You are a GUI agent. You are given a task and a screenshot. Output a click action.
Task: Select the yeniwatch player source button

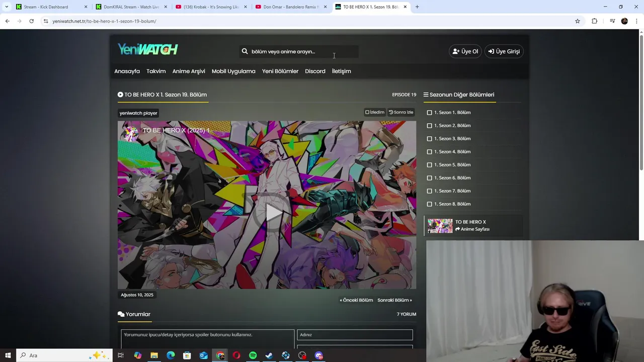138,113
